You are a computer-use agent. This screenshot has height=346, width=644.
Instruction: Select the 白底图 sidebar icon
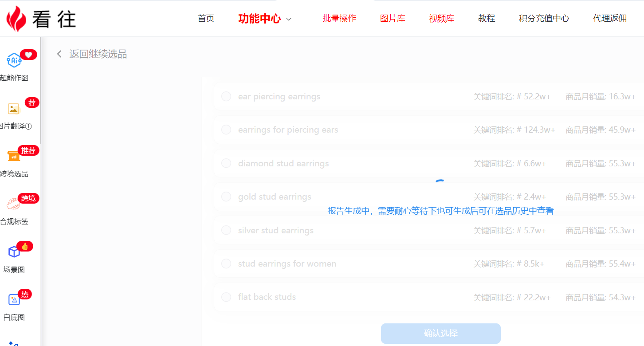point(14,300)
